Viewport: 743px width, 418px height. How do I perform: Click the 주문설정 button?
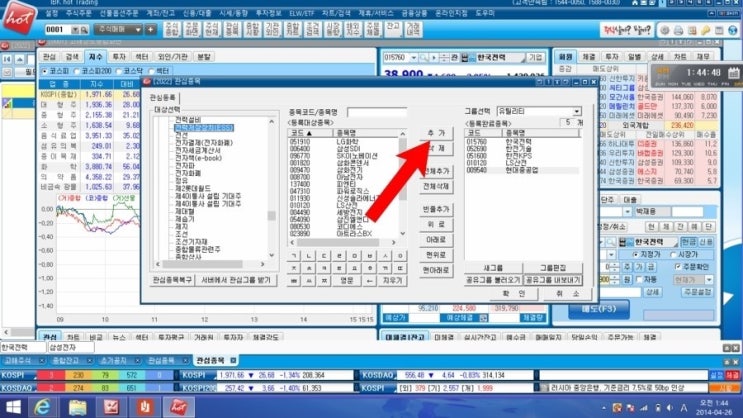point(698,292)
